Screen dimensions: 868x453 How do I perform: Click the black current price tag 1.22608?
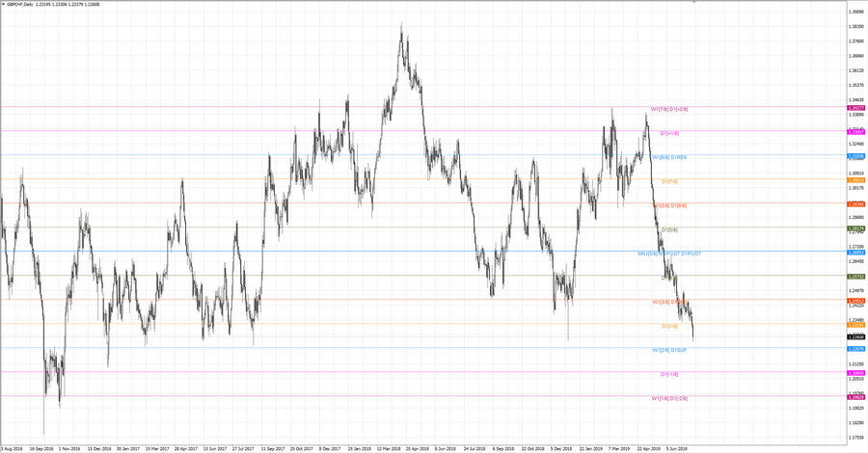point(856,336)
